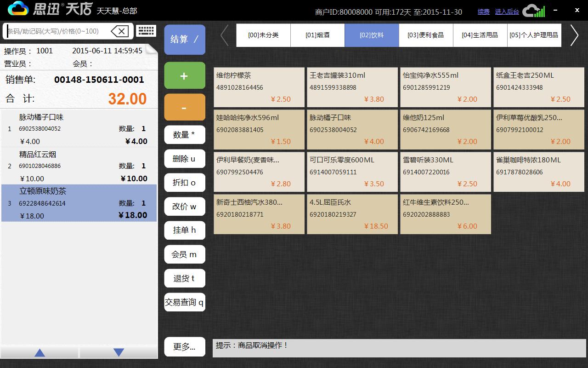The height and width of the screenshot is (368, 588).
Task: Click left chevron in the category bar
Action: click(225, 35)
